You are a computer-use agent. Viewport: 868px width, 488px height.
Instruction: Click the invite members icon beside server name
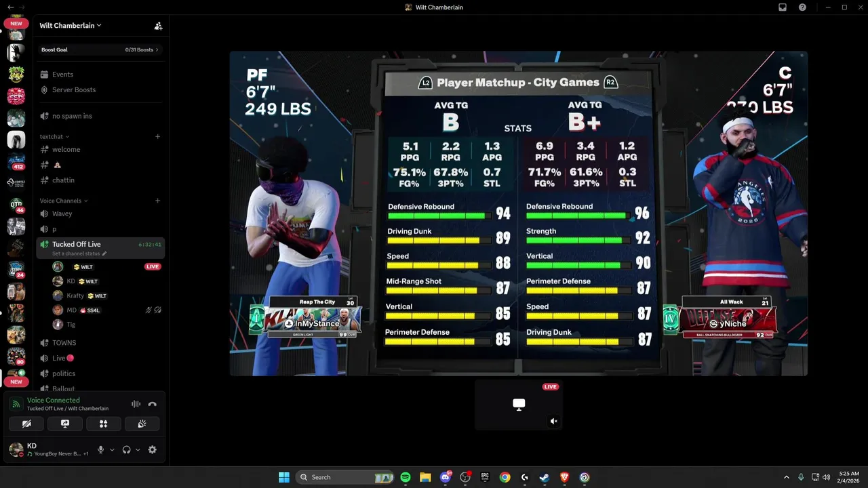click(158, 26)
